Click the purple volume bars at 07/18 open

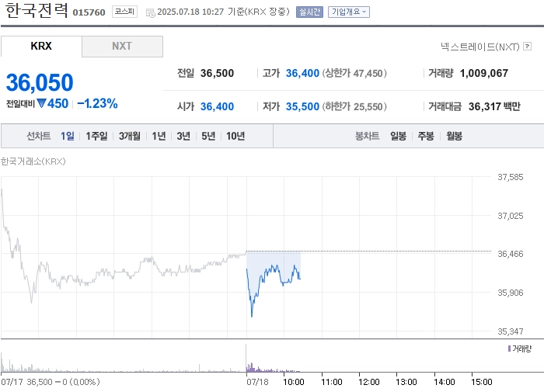click(252, 367)
